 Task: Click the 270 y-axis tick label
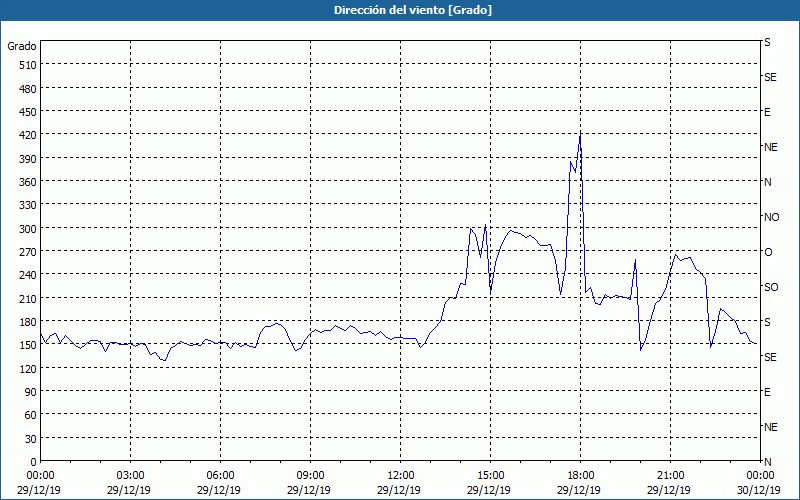point(28,252)
